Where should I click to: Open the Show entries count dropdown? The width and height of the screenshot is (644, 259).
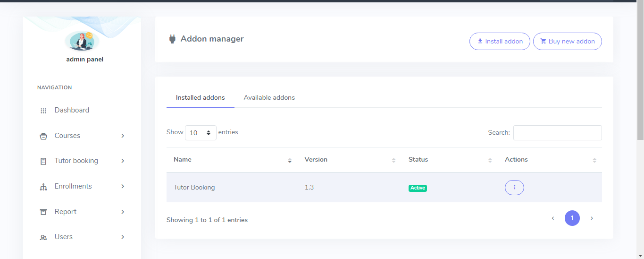[x=201, y=133]
